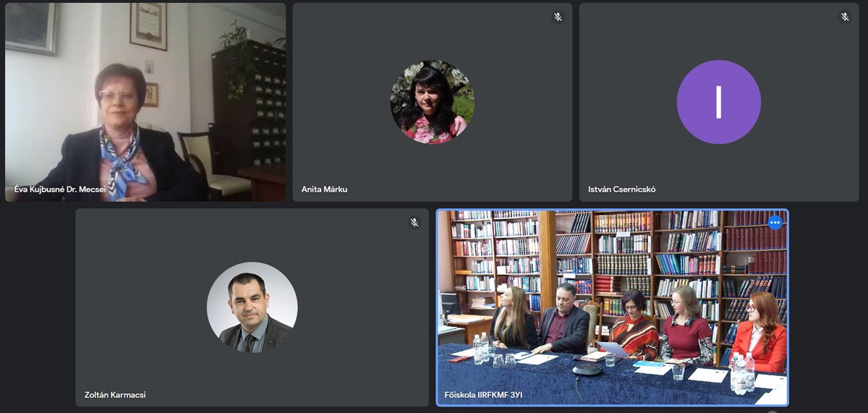
Task: Click the framed certificate on the wall in Éva's video
Action: 148,26
